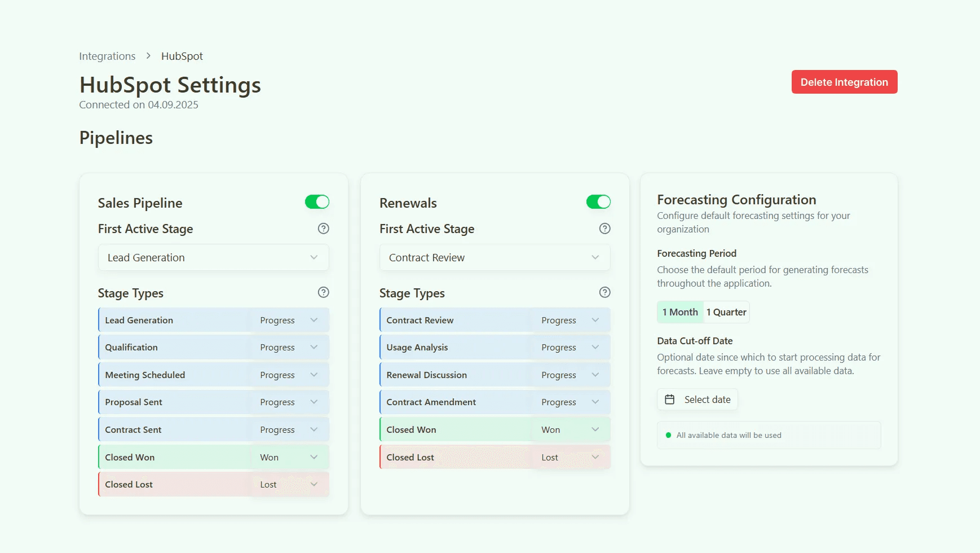This screenshot has width=980, height=553.
Task: Click the Sales Pipeline card title
Action: pos(140,203)
